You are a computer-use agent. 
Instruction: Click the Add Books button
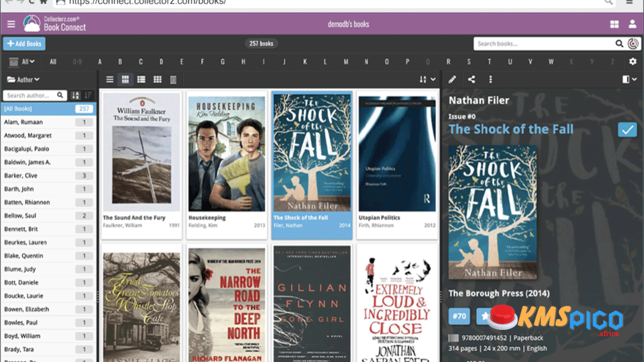tap(24, 44)
